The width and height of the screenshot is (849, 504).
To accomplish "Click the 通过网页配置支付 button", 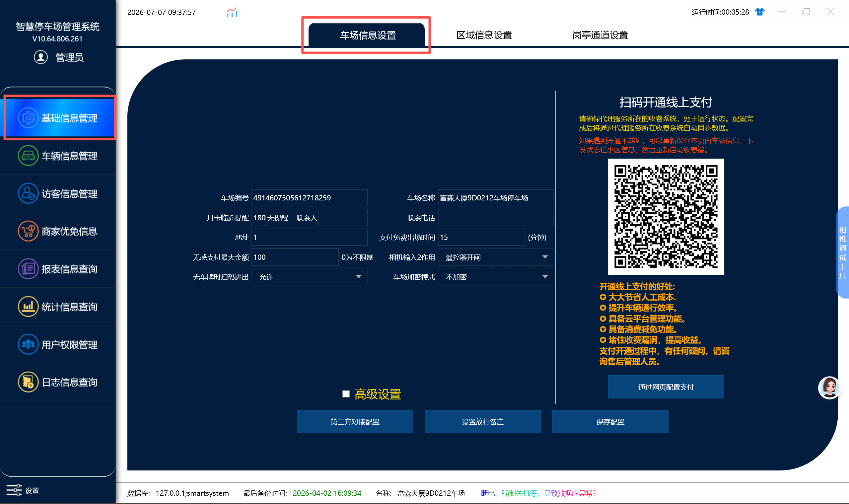I will point(666,387).
